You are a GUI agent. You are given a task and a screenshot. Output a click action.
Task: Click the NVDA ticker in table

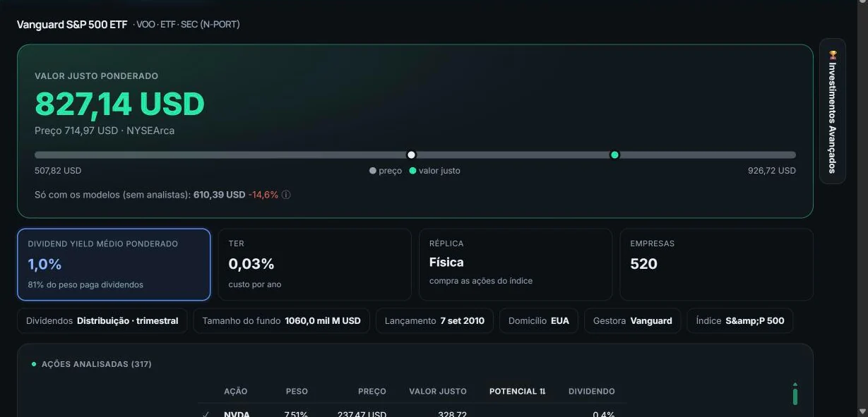(x=237, y=414)
